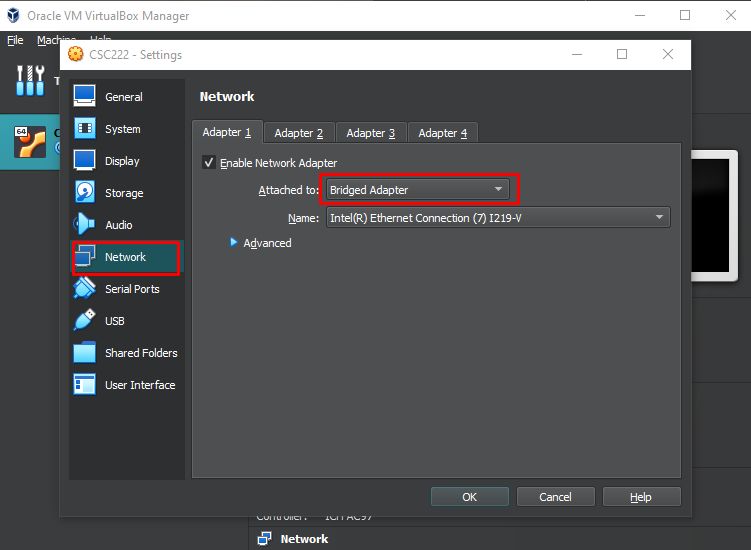Image resolution: width=751 pixels, height=550 pixels.
Task: Switch to the Adapter 4 tab
Action: pyautogui.click(x=443, y=133)
